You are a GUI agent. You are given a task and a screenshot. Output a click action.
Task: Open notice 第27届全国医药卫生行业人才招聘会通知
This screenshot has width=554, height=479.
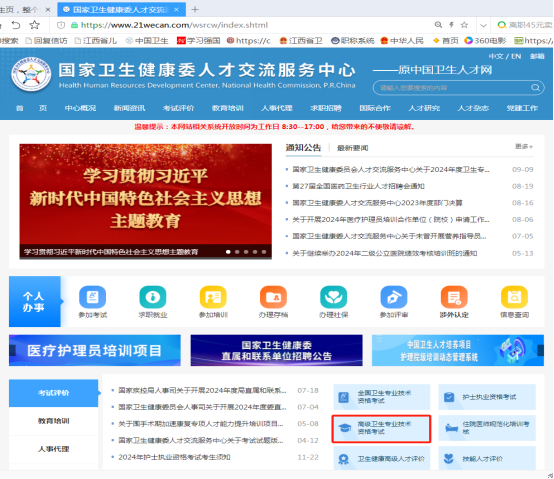click(x=358, y=186)
